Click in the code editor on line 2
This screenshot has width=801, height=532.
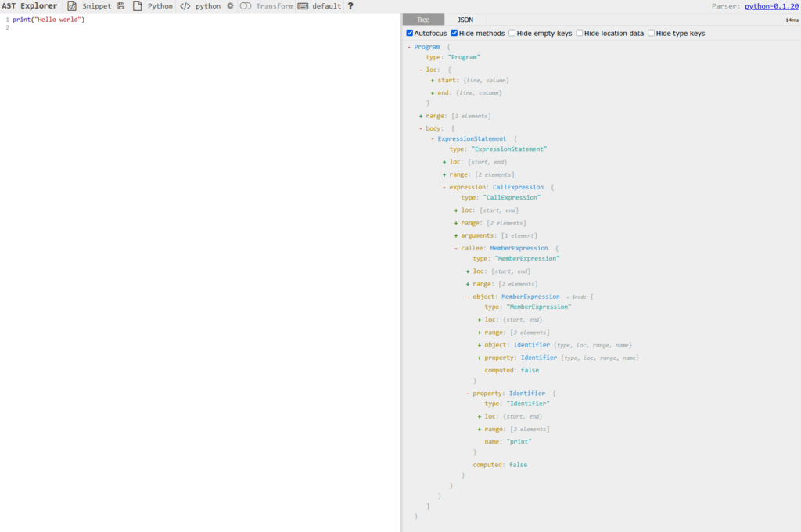pos(156,27)
